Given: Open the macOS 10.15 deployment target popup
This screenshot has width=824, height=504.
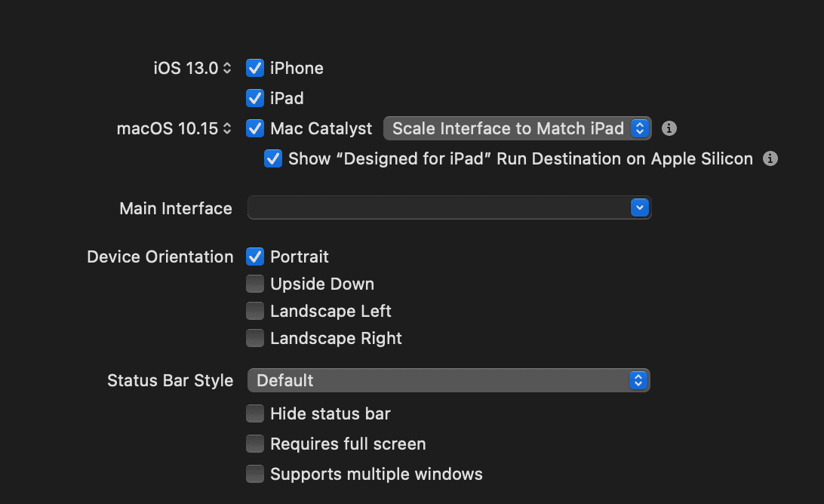Looking at the screenshot, I should [x=174, y=129].
